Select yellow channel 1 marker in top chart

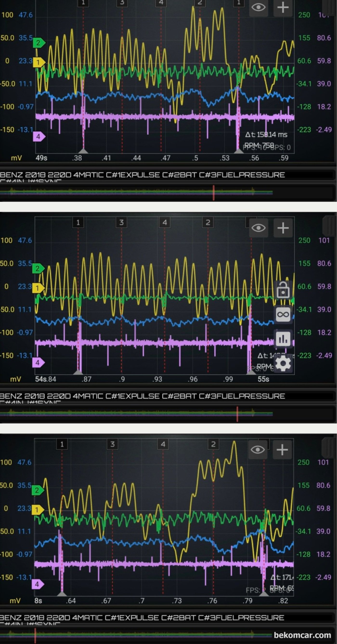39,62
